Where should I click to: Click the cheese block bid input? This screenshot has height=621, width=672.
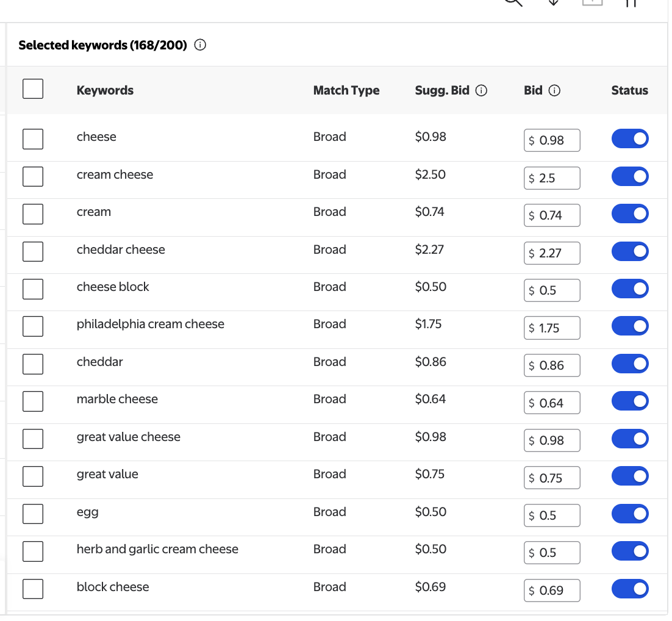tap(552, 290)
